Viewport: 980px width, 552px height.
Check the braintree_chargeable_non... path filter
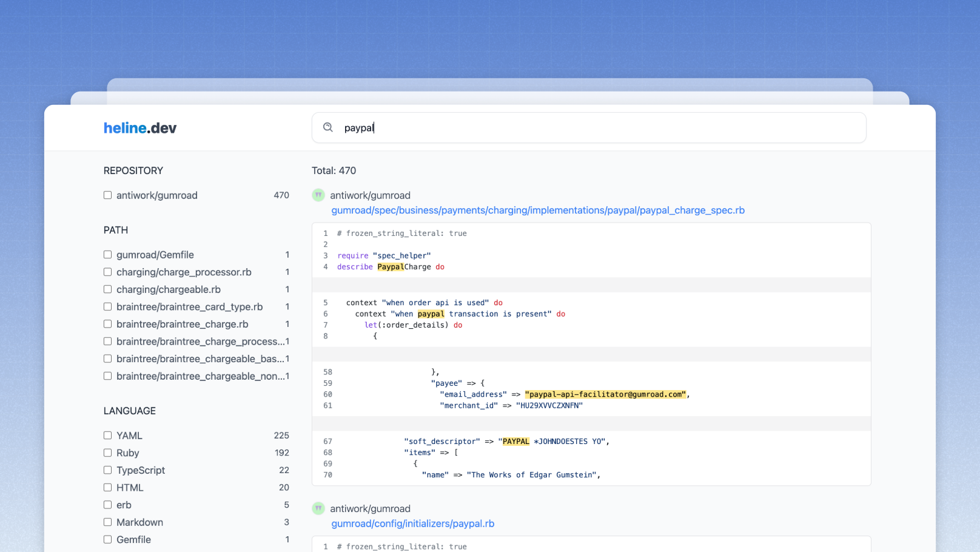pyautogui.click(x=107, y=376)
